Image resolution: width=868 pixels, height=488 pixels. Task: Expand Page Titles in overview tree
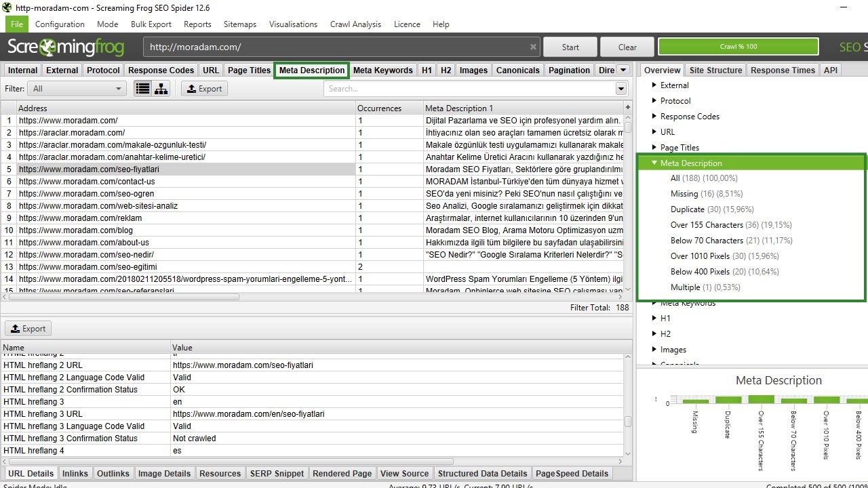pyautogui.click(x=654, y=148)
